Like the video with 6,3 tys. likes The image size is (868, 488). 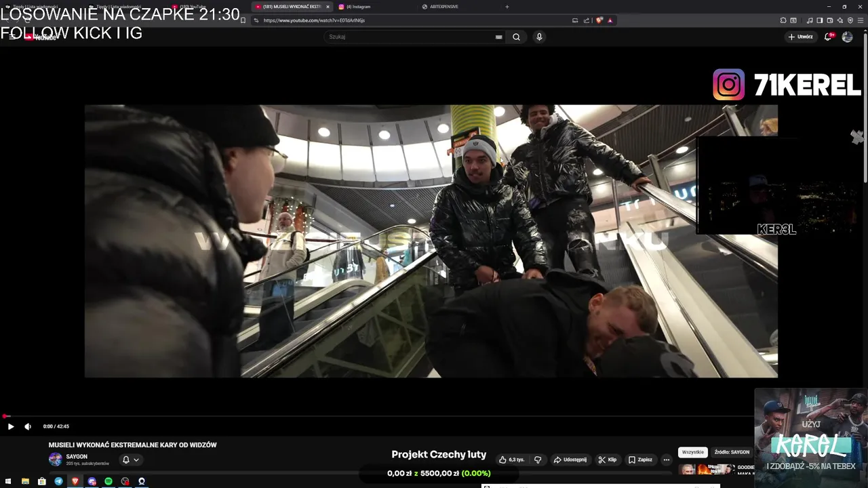click(512, 460)
